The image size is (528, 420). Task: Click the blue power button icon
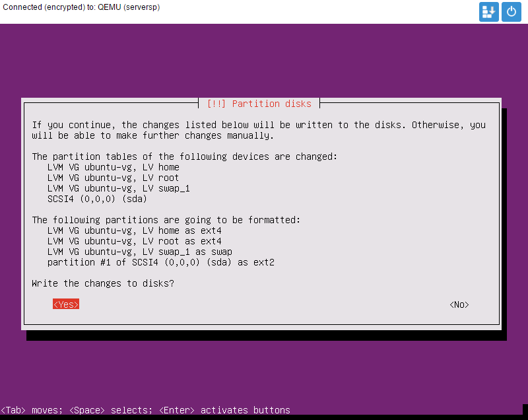point(511,12)
